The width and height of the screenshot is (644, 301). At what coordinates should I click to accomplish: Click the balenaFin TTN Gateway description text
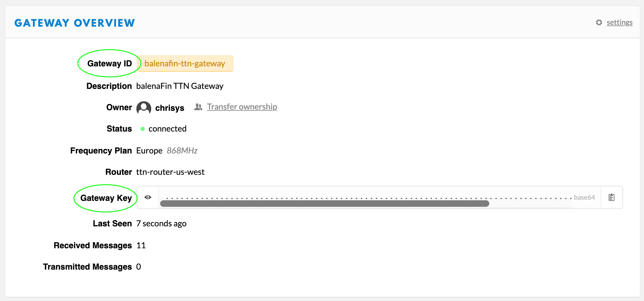click(180, 86)
